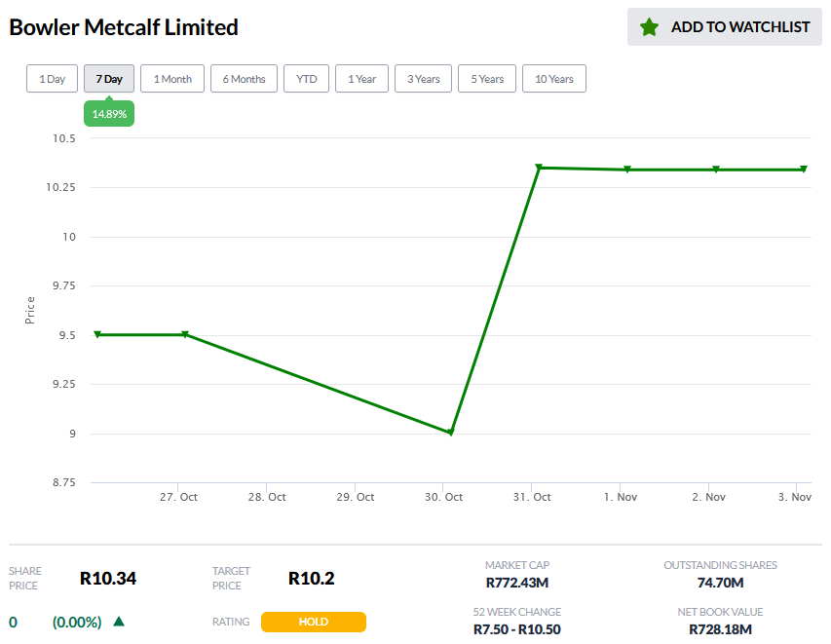
Task: Click the 8.75 y-axis label
Action: point(63,482)
